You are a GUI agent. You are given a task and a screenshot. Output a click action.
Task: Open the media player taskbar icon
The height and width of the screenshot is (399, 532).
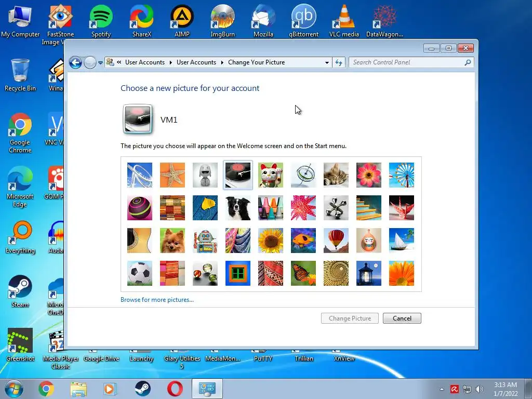click(x=110, y=389)
